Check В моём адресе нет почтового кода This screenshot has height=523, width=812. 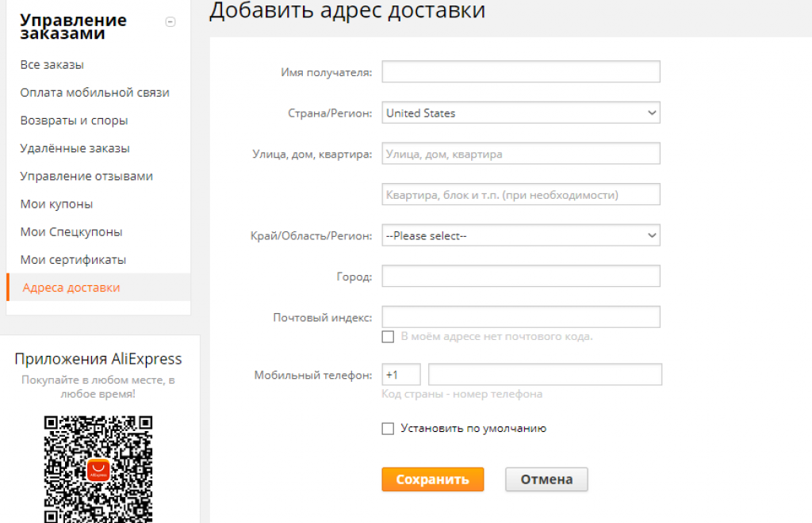click(x=388, y=337)
